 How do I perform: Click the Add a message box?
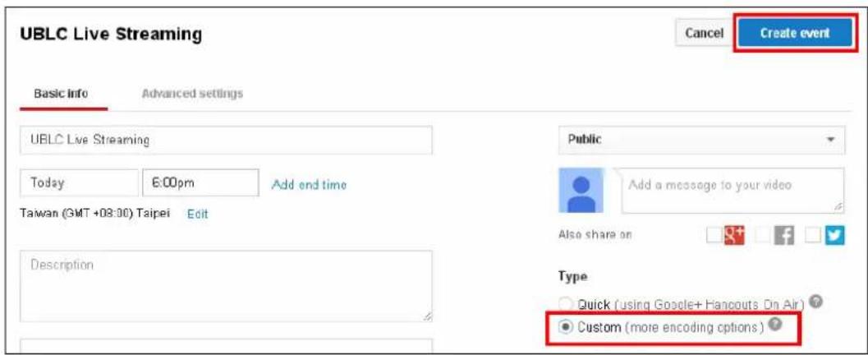tap(733, 191)
